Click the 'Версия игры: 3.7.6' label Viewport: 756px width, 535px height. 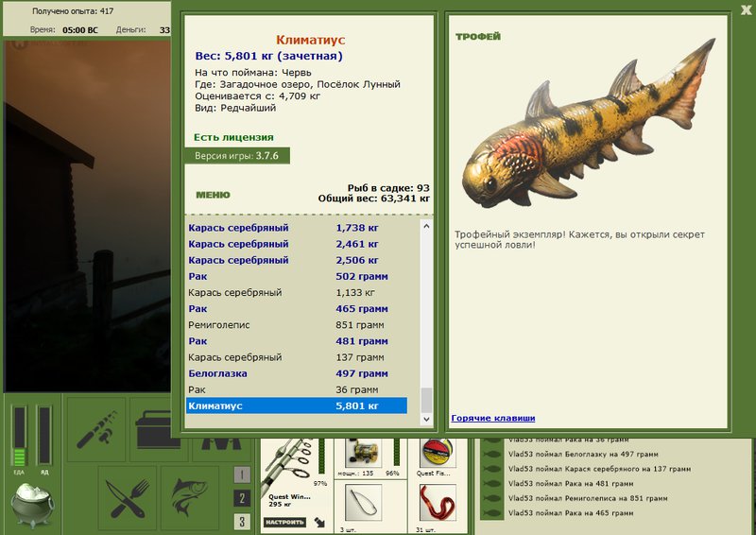(237, 156)
